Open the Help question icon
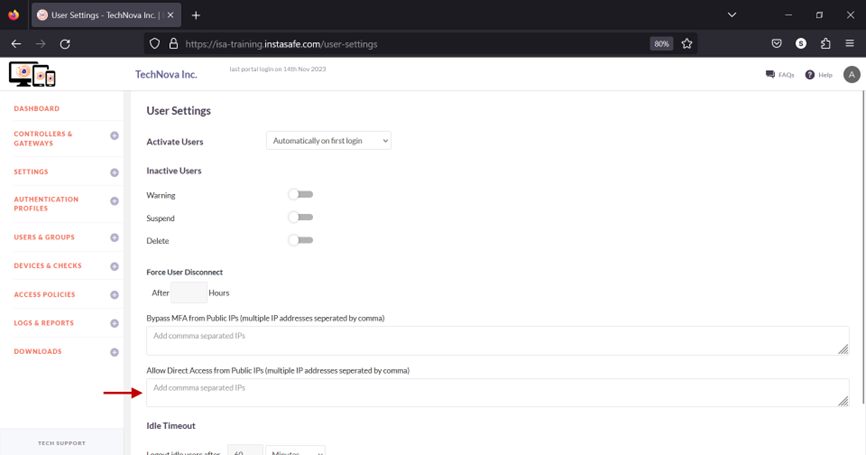 point(810,75)
